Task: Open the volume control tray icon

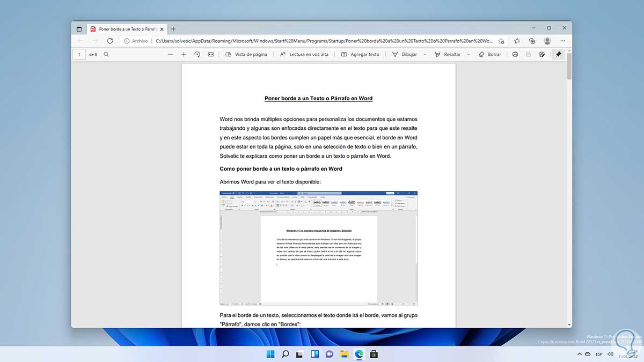Action: point(610,354)
